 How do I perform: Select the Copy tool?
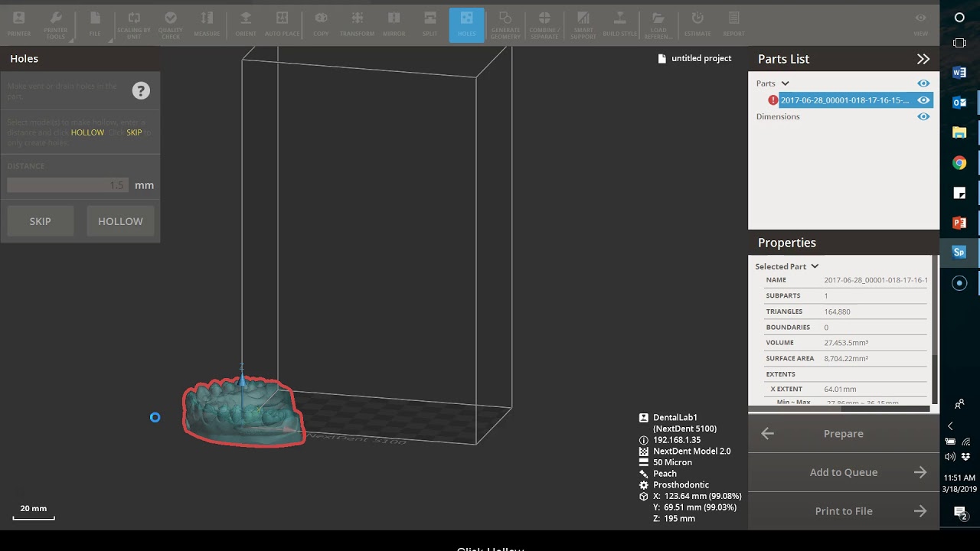321,24
